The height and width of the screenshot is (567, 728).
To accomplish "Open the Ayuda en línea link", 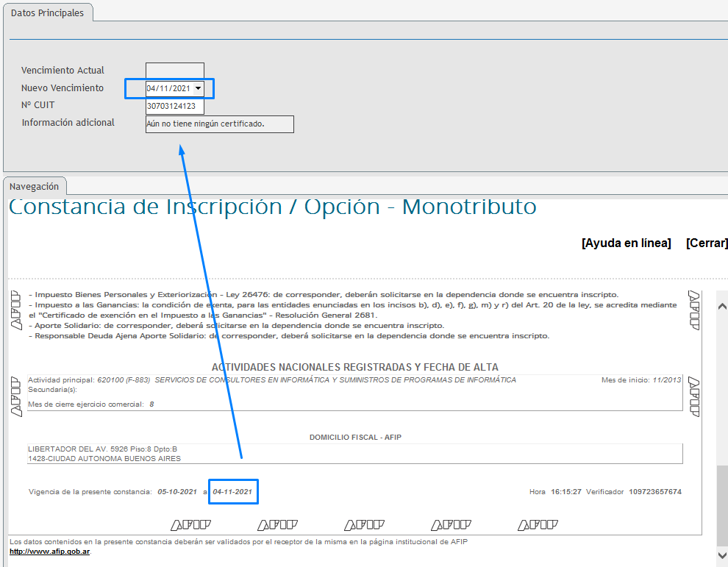I will pyautogui.click(x=627, y=243).
